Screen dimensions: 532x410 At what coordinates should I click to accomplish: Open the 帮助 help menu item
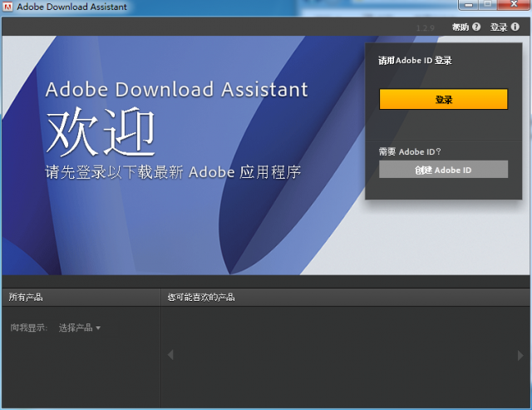tap(461, 27)
